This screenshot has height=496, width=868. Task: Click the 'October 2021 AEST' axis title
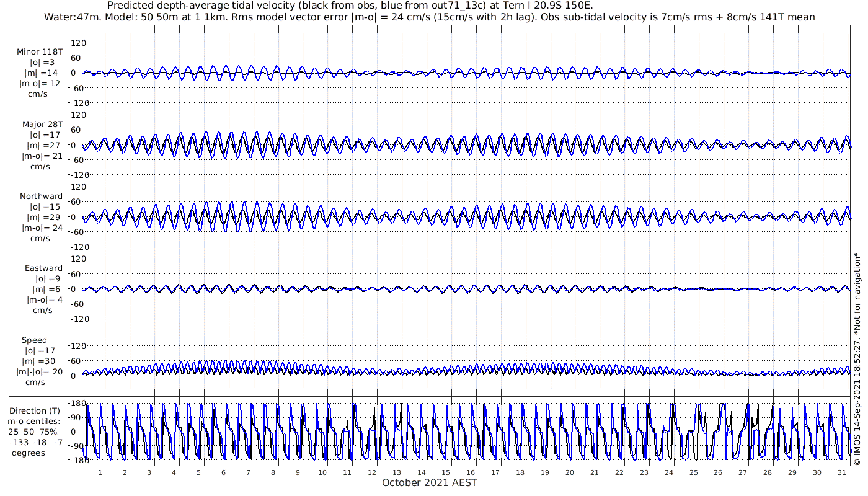coord(430,482)
